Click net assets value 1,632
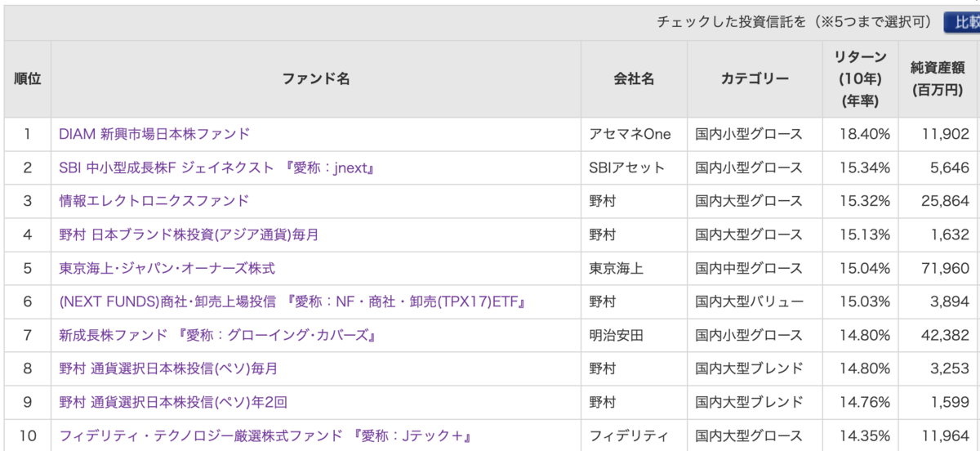The image size is (980, 451). click(x=951, y=234)
